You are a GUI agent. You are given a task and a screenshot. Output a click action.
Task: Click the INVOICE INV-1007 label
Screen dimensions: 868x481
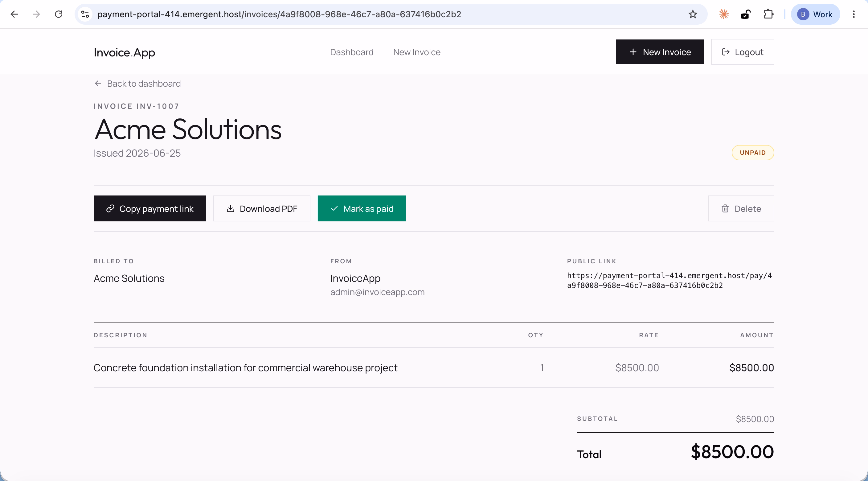point(137,106)
